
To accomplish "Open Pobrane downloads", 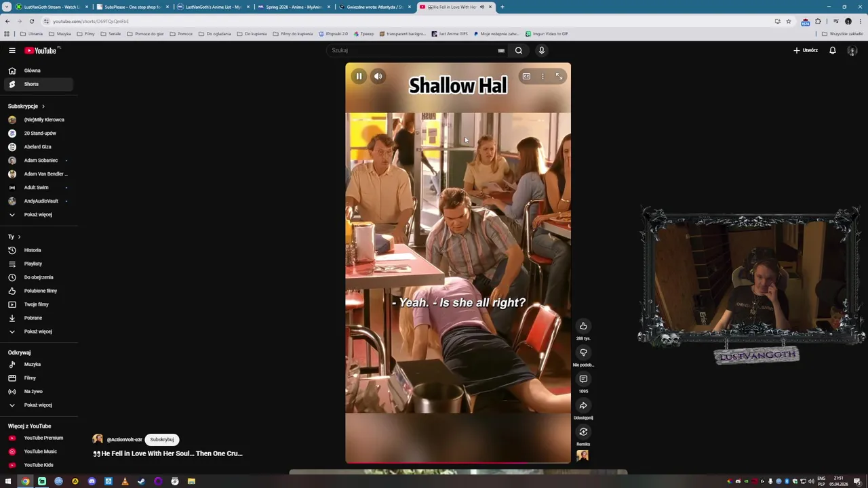I will click(39, 318).
